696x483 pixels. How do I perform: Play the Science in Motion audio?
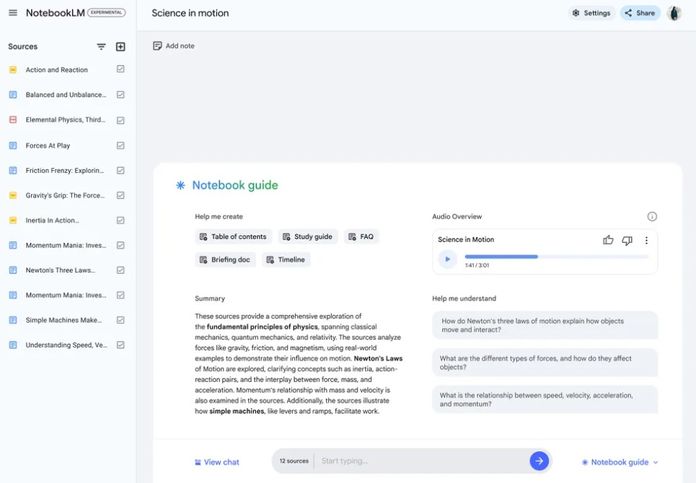coord(447,259)
